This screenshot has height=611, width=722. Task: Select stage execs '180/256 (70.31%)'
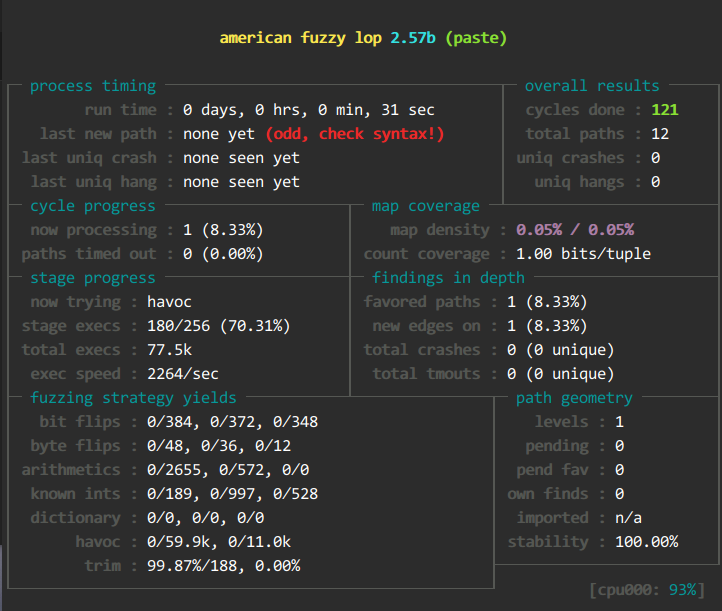pos(219,326)
